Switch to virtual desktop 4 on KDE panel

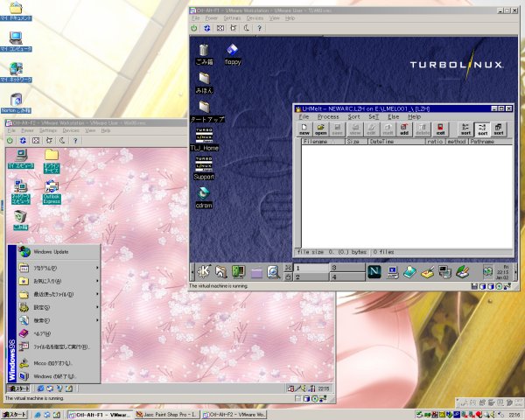[x=347, y=276]
